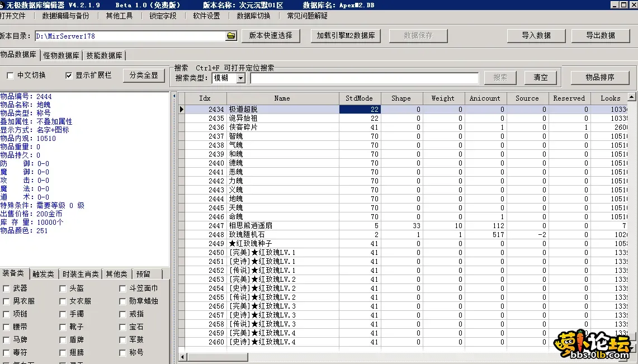Click the horizontal scrollbar left arrow

click(182, 357)
